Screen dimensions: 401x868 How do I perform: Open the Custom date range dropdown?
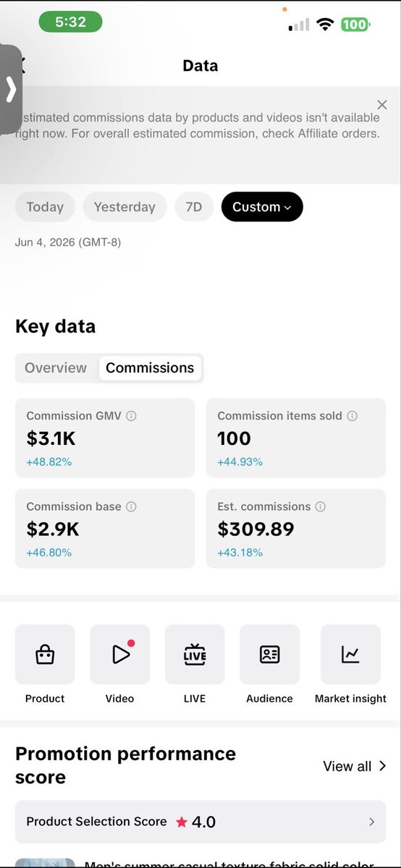click(262, 207)
